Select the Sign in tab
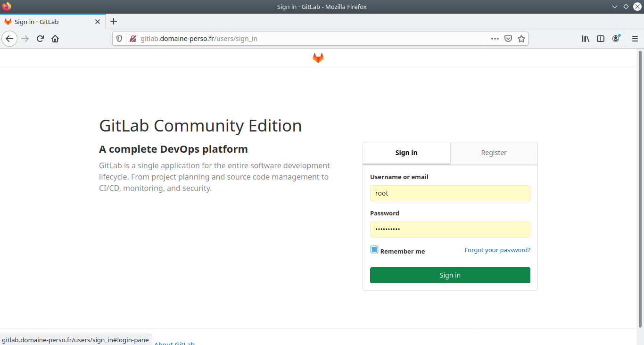Viewport: 644px width, 345px height. pyautogui.click(x=406, y=153)
